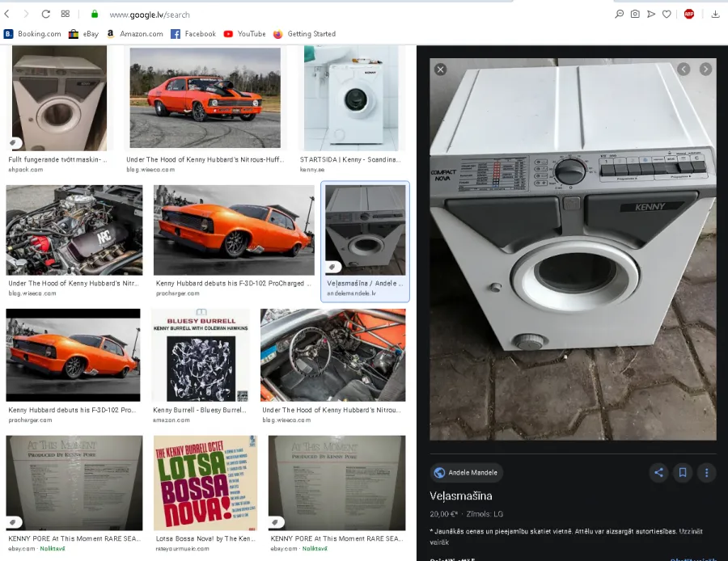The image size is (728, 561).
Task: Show next image in preview panel
Action: click(705, 70)
